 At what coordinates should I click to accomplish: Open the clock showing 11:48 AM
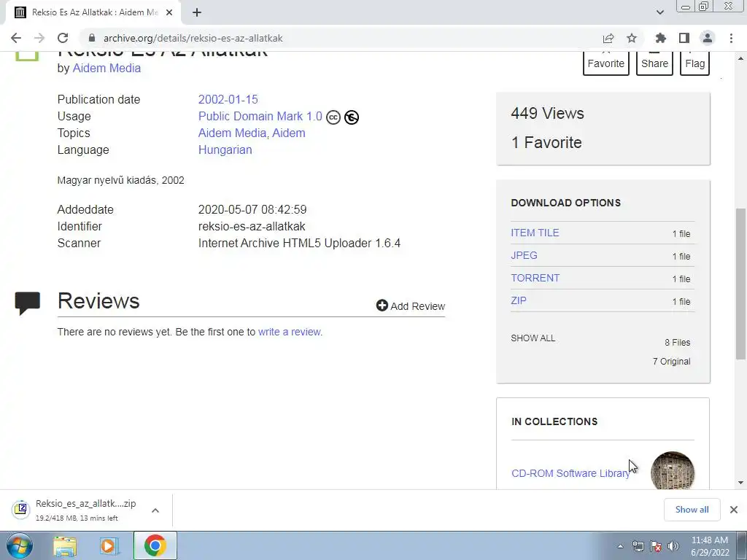710,546
